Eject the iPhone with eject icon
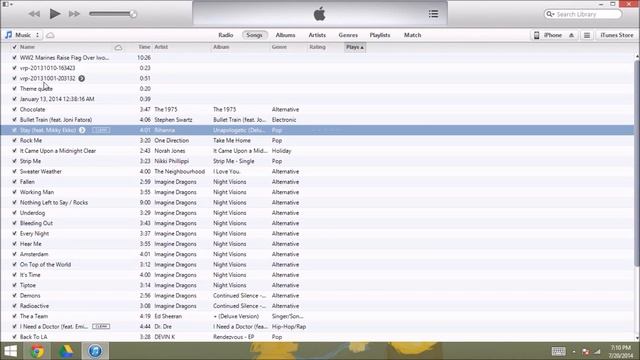This screenshot has height=360, width=640. click(x=571, y=36)
